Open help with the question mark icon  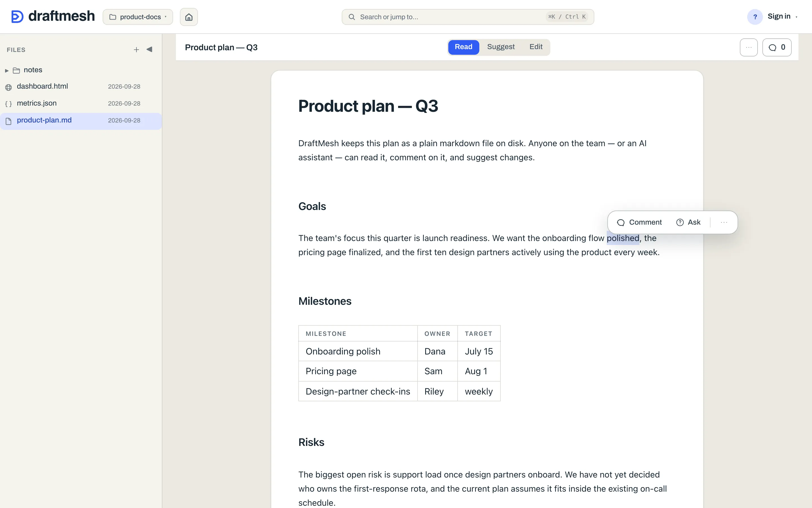(754, 17)
